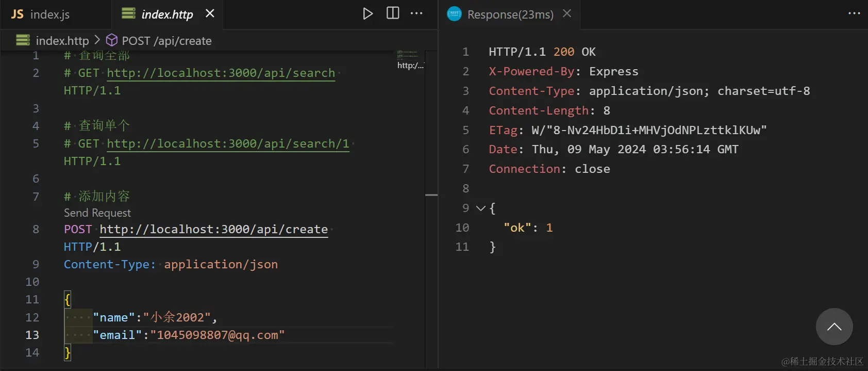Select the index.http editor tab
The width and height of the screenshot is (868, 371).
click(167, 14)
